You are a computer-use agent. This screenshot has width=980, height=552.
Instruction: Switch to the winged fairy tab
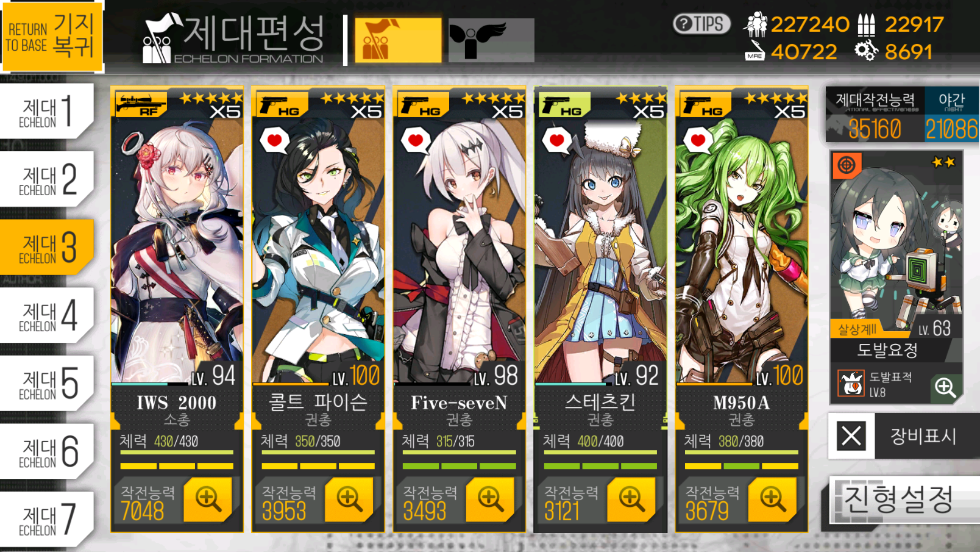[x=491, y=40]
